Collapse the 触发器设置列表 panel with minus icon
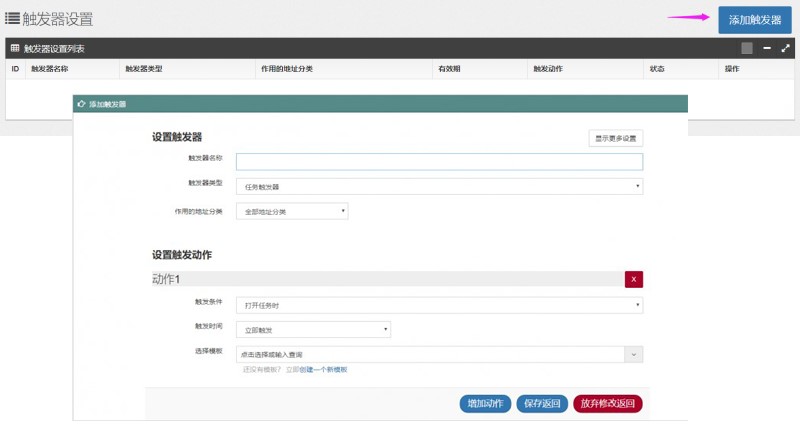The width and height of the screenshot is (800, 436). pos(766,48)
